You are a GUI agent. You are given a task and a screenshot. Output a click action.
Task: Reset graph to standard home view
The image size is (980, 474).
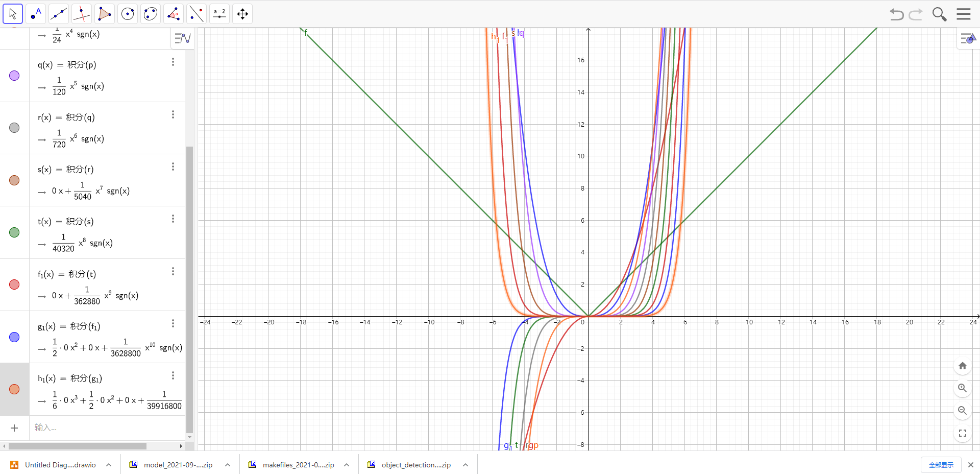[963, 366]
